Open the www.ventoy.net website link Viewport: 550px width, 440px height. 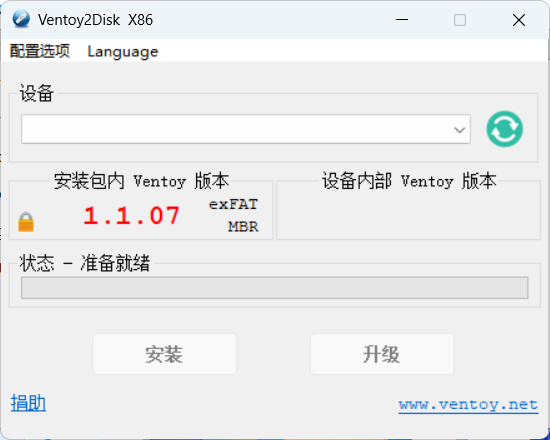click(468, 405)
